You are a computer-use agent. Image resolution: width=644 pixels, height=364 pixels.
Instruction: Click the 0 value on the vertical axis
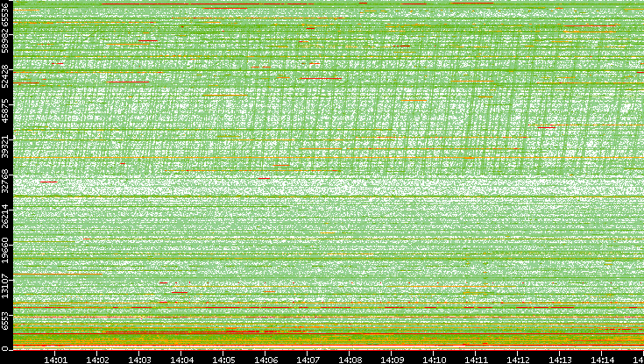[x=4, y=347]
